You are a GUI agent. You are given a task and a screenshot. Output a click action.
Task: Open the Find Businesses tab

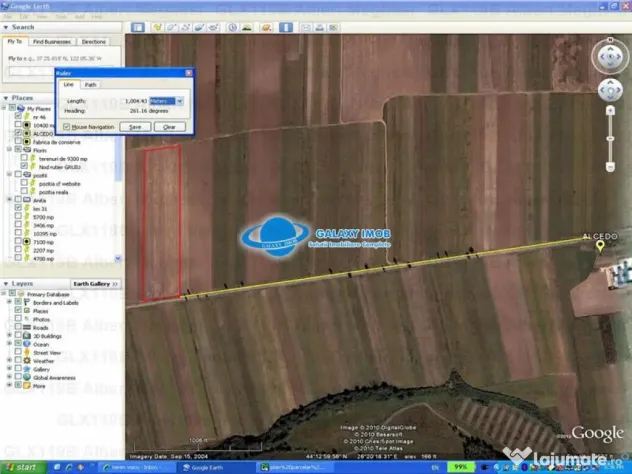[51, 42]
